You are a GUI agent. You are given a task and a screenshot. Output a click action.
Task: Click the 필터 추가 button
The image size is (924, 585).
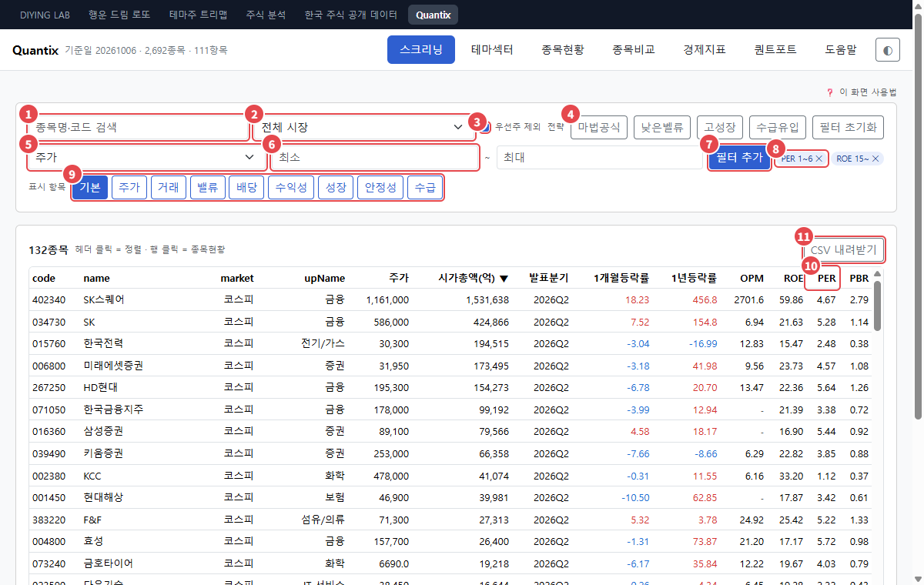coord(739,157)
